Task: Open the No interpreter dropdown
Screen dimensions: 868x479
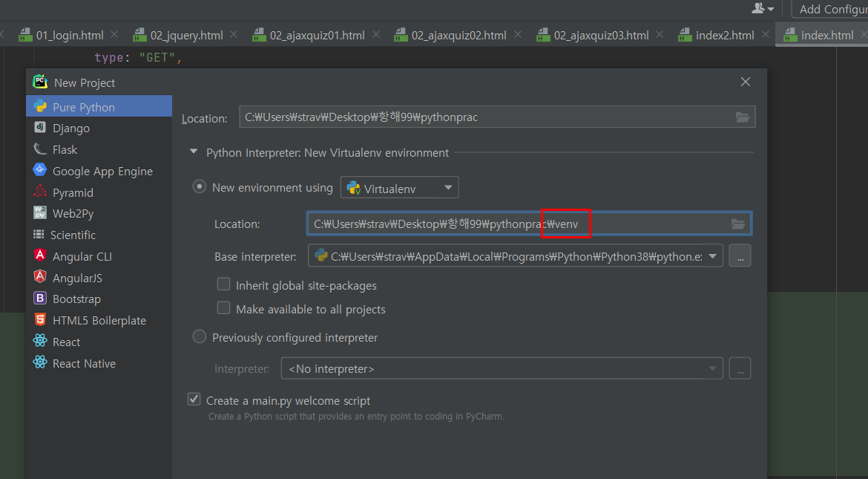Action: coord(502,368)
